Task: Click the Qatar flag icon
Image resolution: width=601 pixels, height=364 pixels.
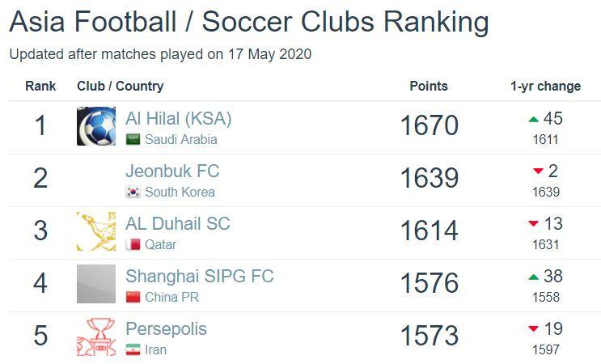Action: click(133, 244)
